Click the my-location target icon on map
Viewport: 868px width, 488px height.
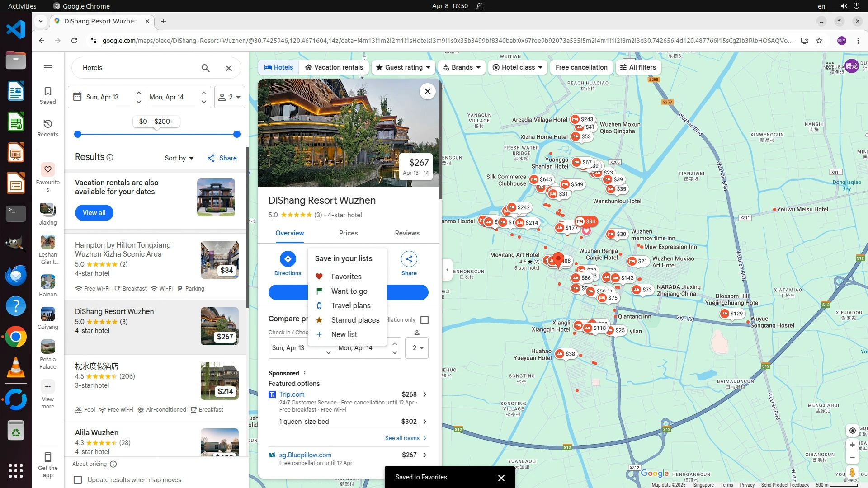coord(852,431)
